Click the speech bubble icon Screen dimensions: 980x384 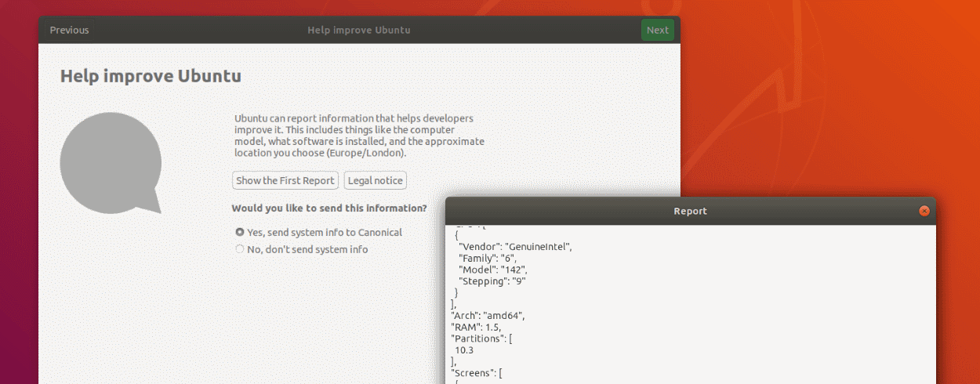tap(111, 163)
